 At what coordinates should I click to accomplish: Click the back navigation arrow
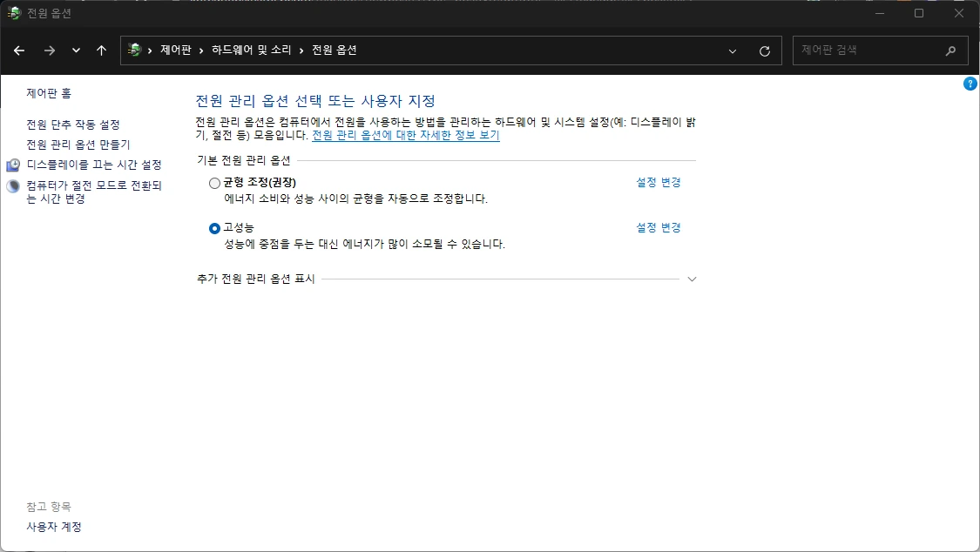coord(18,50)
